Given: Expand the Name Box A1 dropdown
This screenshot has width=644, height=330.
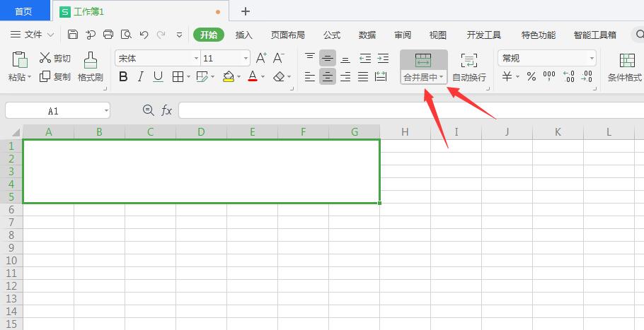Looking at the screenshot, I should [106, 110].
